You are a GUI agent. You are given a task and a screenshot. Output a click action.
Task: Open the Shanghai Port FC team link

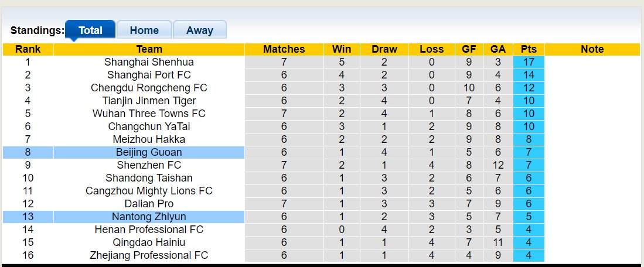pyautogui.click(x=149, y=75)
